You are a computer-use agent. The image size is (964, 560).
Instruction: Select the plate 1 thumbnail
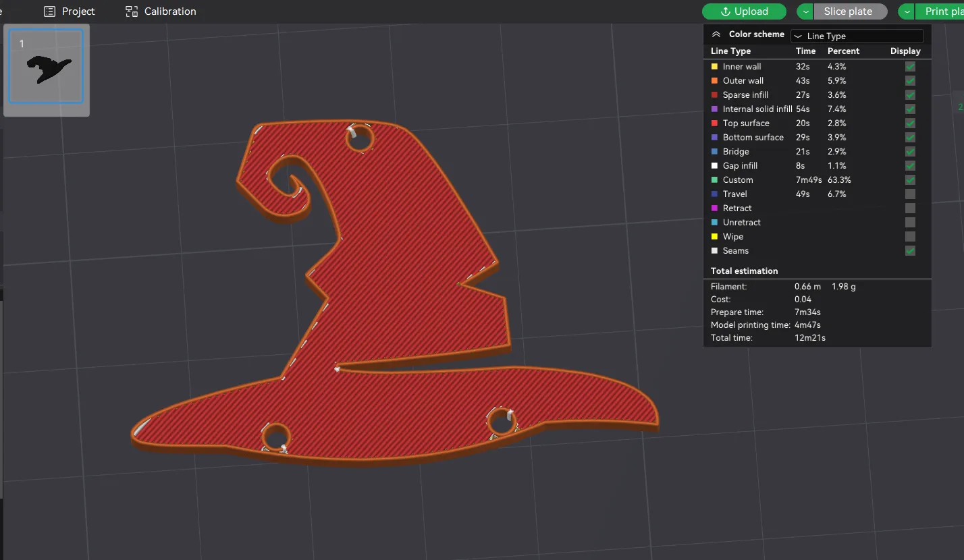coord(46,65)
